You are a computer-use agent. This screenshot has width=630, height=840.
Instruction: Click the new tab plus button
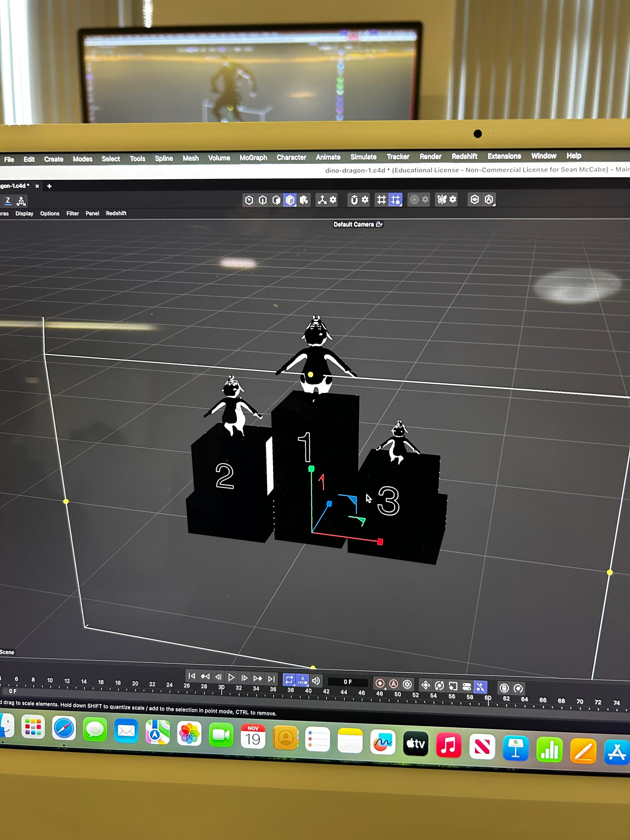[49, 186]
